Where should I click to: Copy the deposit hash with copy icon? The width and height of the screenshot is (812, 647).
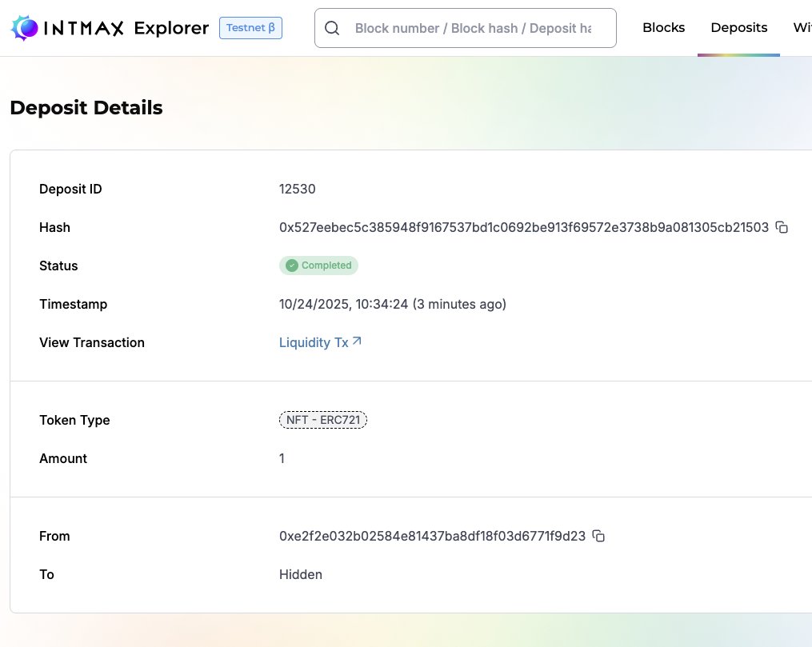pyautogui.click(x=782, y=227)
